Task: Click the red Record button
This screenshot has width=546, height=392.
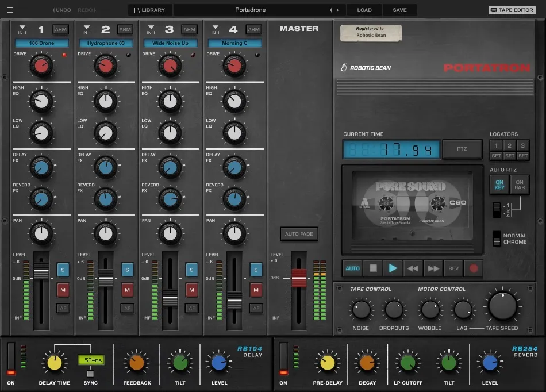Action: (474, 268)
